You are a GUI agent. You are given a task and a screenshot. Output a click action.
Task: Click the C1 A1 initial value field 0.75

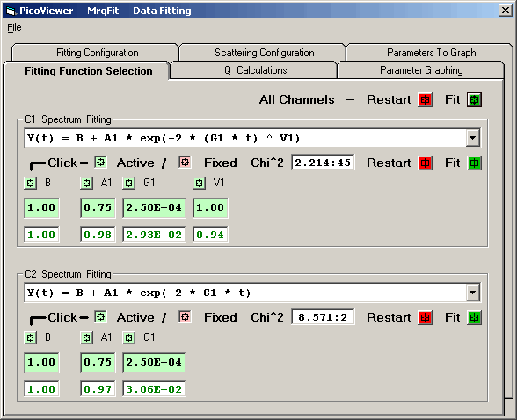coord(98,208)
